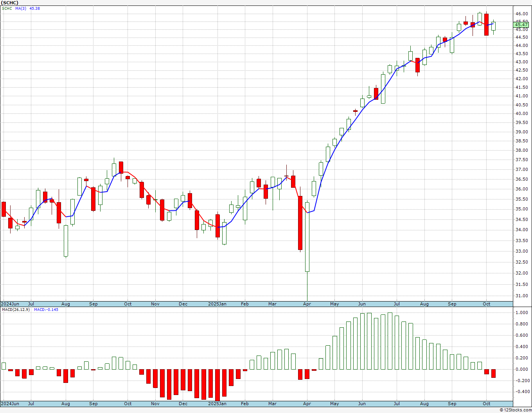
Task: Click 2025Jan on the MACD panel date axis
Action: (x=217, y=404)
